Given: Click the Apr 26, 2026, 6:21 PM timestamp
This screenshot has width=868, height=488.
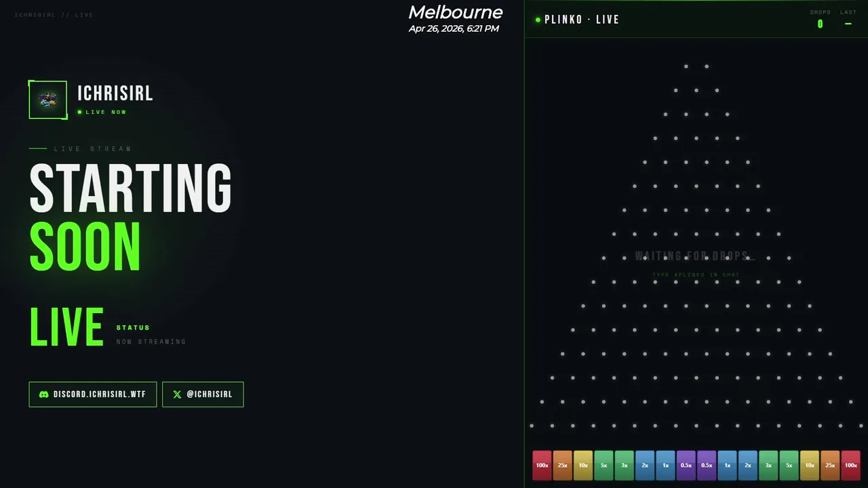Looking at the screenshot, I should (x=454, y=28).
